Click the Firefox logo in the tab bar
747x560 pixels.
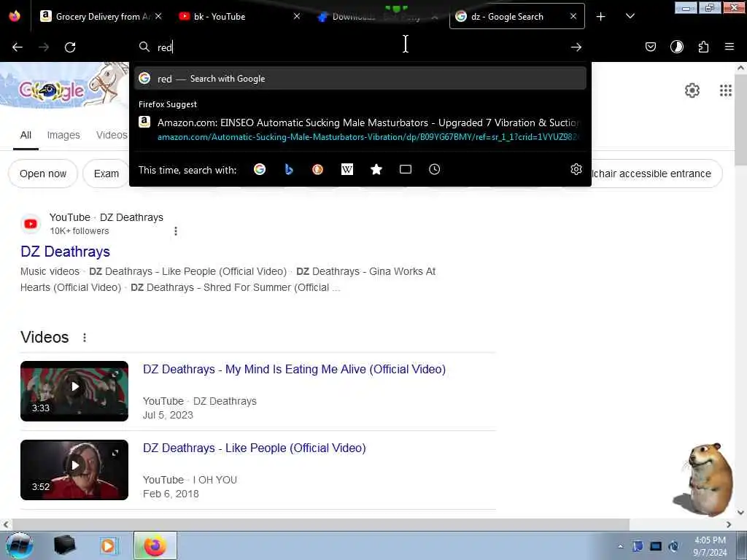pos(15,16)
